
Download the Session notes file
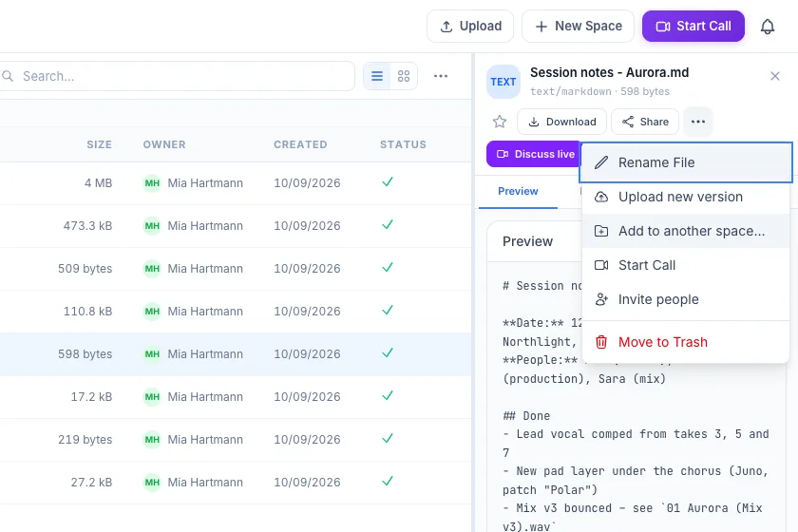click(x=561, y=122)
